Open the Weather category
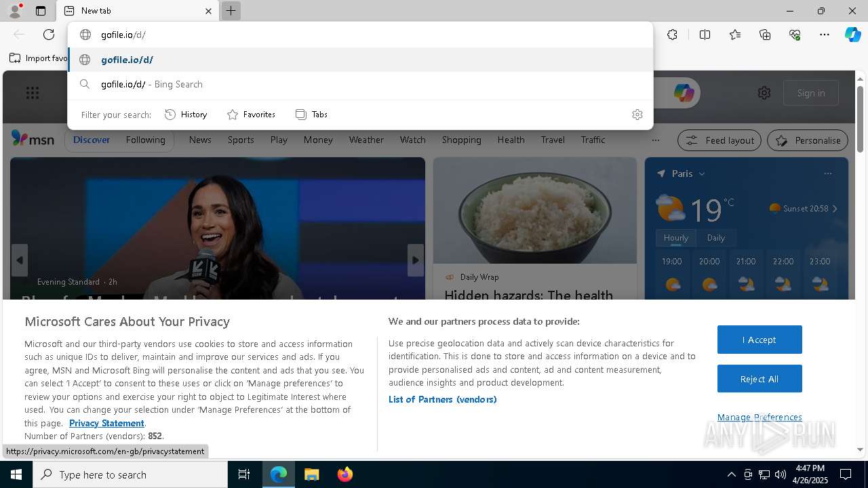This screenshot has height=488, width=868. point(366,140)
